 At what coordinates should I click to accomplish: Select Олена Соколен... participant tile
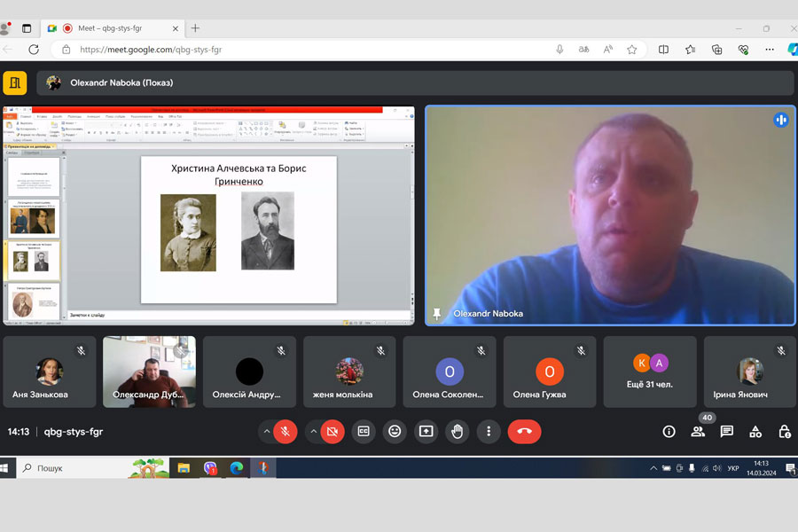point(450,372)
